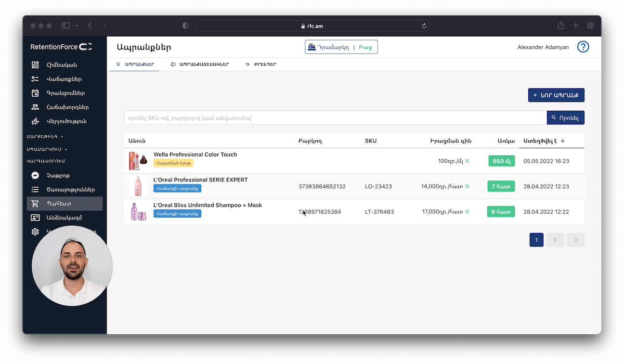Expand the ՄԱՐՔԵԹԻՆԳ sidebar section
The width and height of the screenshot is (624, 364).
[x=45, y=137]
